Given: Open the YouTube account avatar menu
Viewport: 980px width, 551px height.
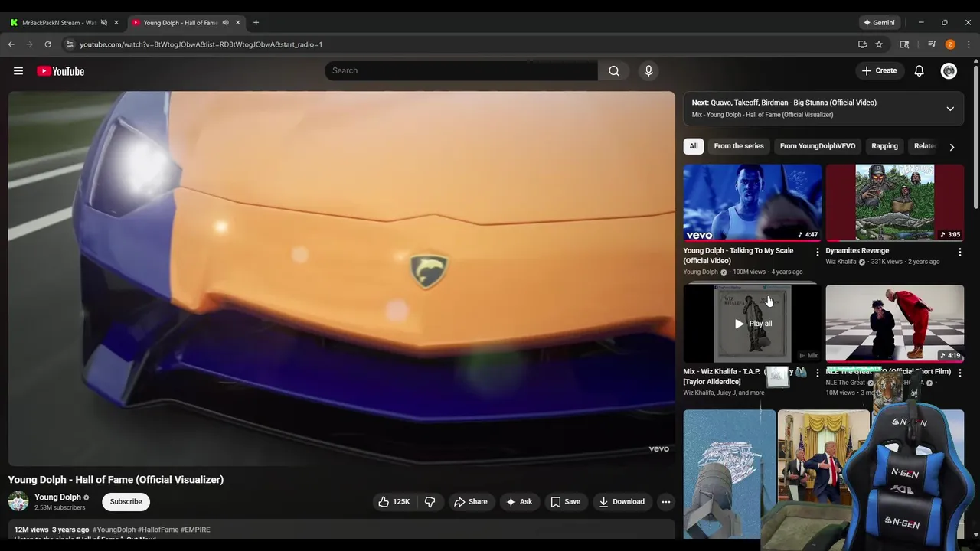Looking at the screenshot, I should pos(949,70).
